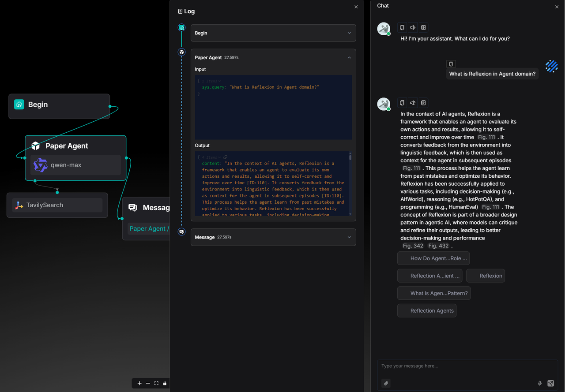Select the TavilySearch tool node
Viewport: 565px width, 392px height.
[x=57, y=205]
